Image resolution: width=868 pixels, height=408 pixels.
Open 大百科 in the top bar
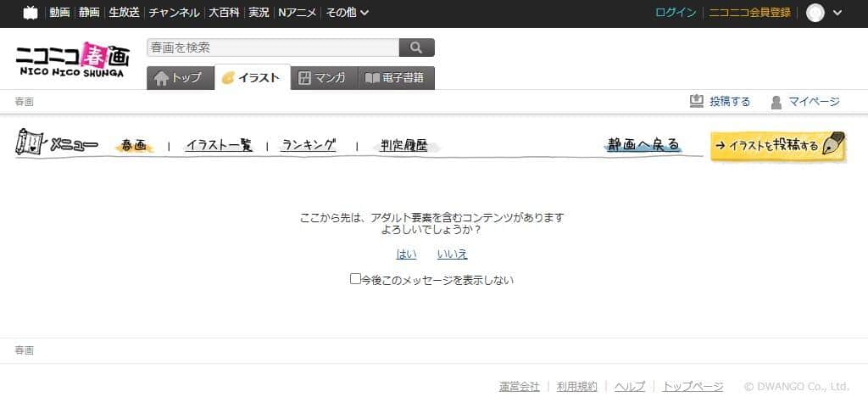coord(224,13)
